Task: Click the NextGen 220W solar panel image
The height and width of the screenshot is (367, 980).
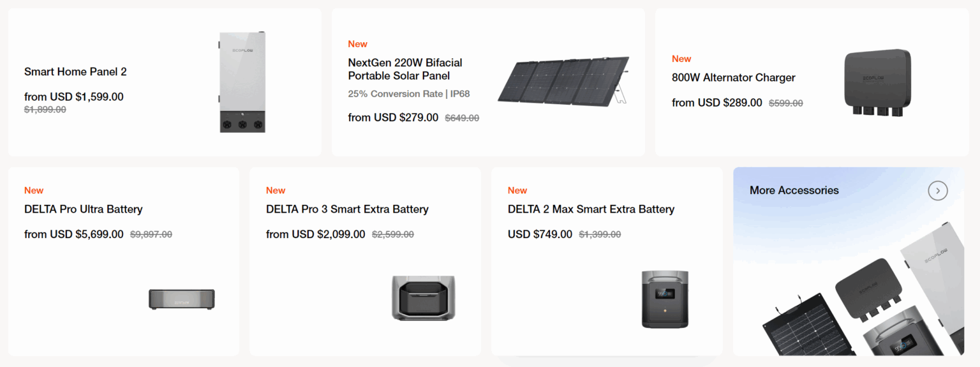Action: point(563,82)
